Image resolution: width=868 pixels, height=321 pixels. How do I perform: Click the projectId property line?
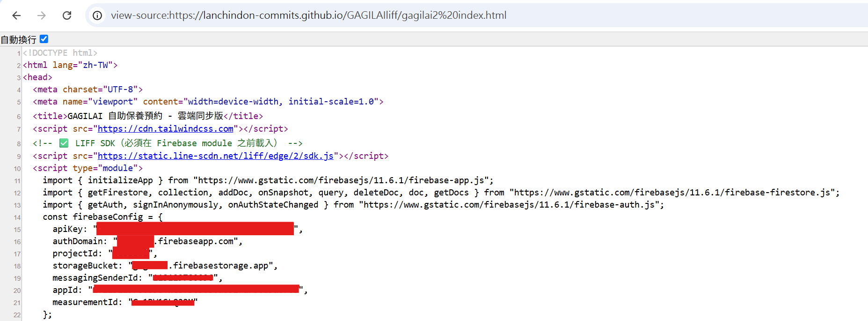(x=105, y=254)
